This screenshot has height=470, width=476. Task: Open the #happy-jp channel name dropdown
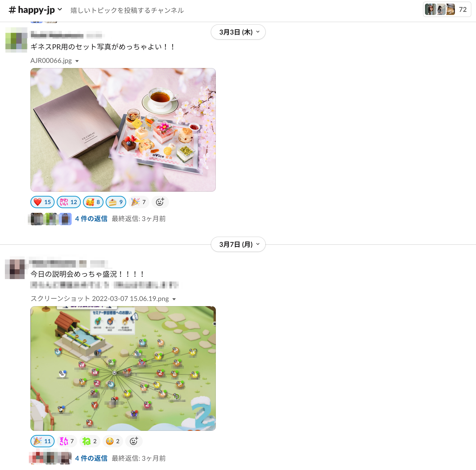pyautogui.click(x=36, y=10)
